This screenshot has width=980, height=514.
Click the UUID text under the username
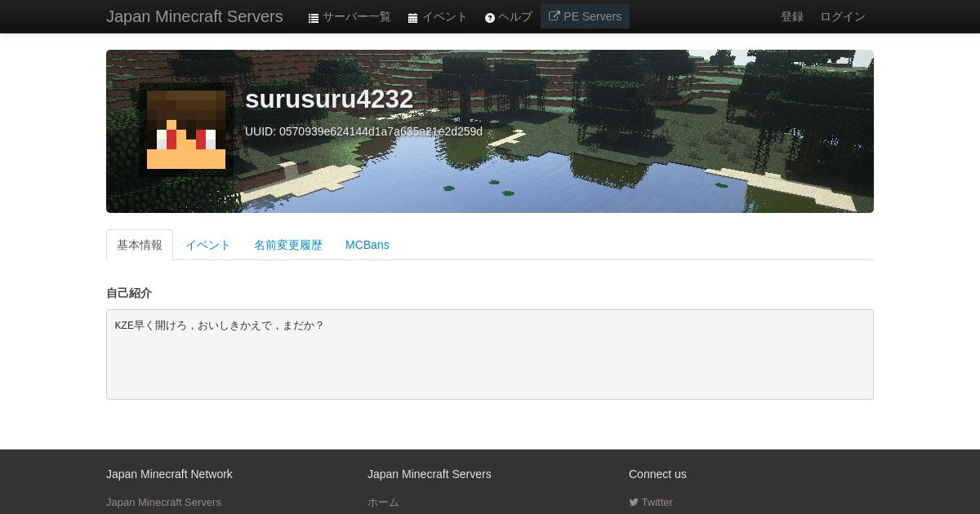363,131
